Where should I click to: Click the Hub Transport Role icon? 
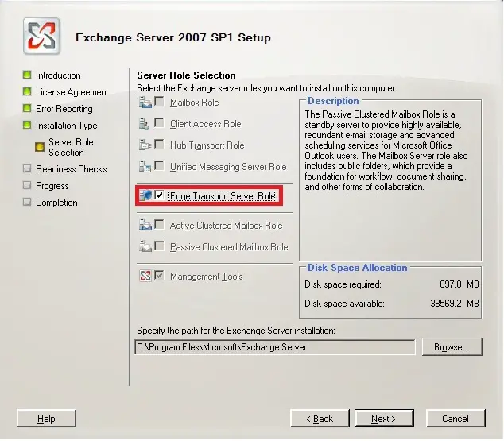click(145, 145)
